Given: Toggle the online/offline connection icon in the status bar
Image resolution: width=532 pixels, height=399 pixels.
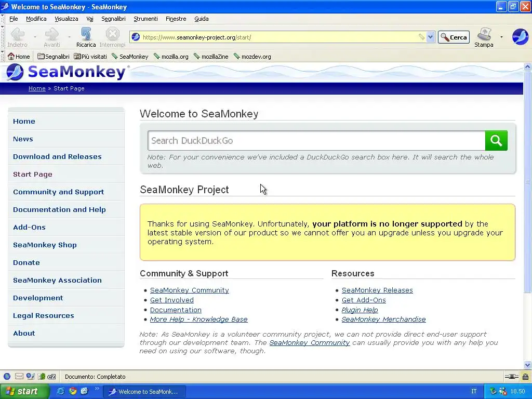Looking at the screenshot, I should click(x=511, y=376).
